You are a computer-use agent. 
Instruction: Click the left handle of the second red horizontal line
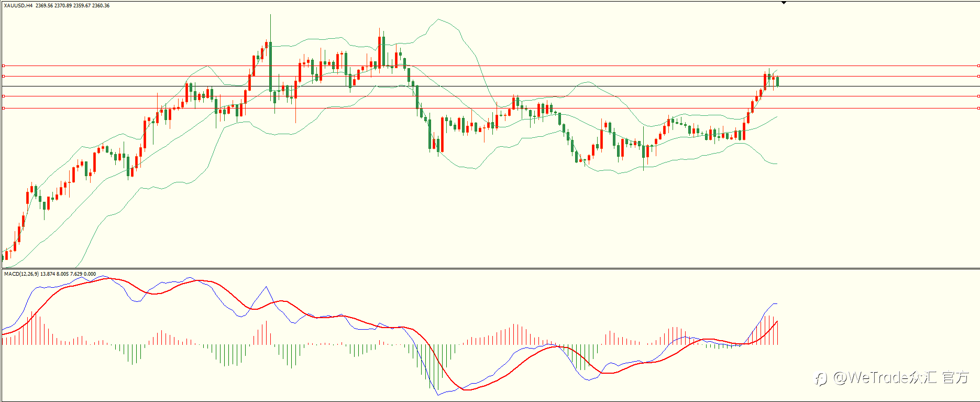(x=3, y=76)
